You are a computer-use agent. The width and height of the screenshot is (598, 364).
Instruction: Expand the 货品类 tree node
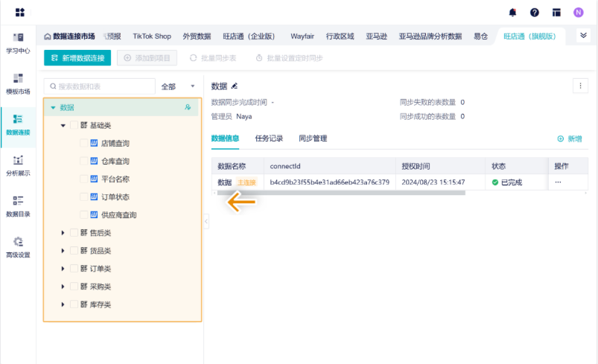pos(63,250)
